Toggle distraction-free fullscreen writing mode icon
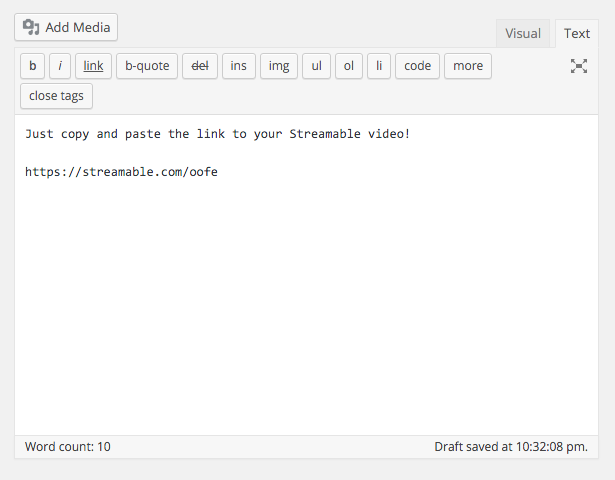615x480 pixels. click(x=579, y=66)
